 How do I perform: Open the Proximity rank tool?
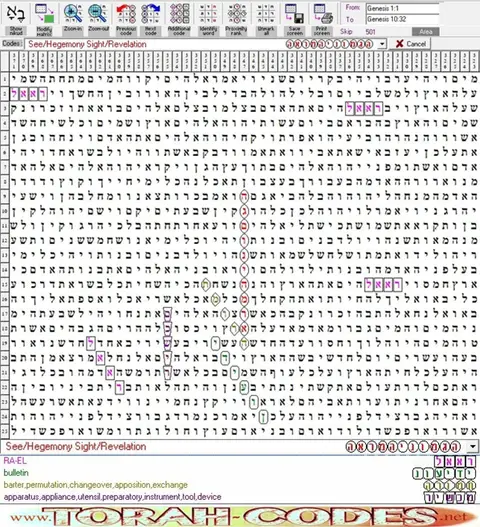236,19
